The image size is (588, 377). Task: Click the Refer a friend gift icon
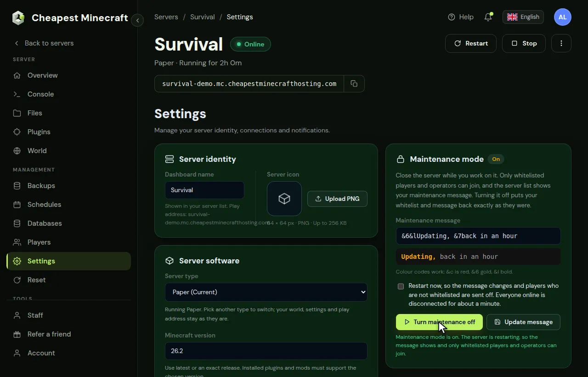click(17, 334)
